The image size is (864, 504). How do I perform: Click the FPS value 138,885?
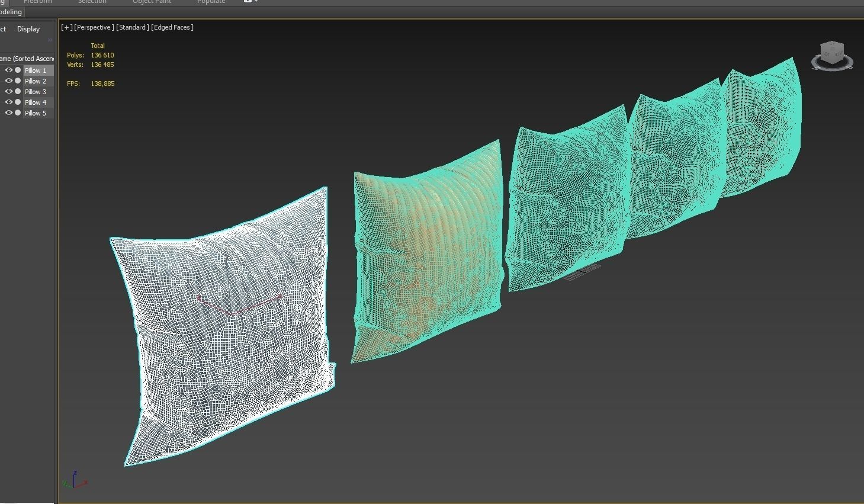[102, 84]
